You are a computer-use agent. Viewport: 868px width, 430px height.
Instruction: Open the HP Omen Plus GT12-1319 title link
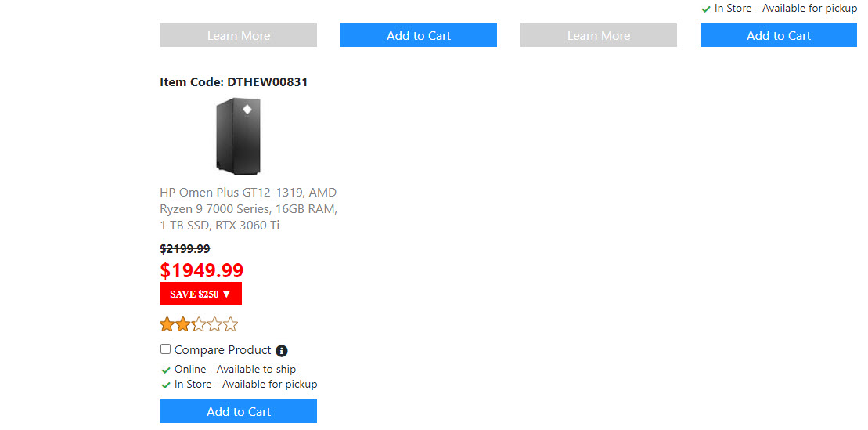[x=248, y=208]
